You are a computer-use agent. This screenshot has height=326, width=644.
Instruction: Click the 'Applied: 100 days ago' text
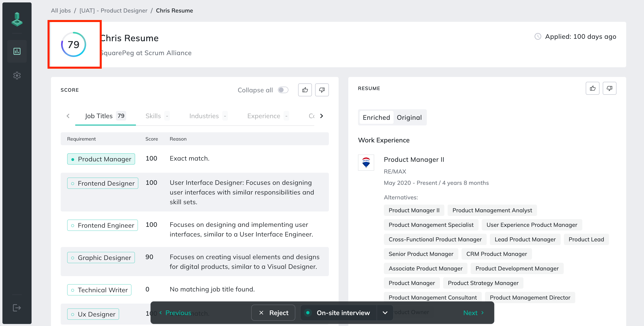click(580, 36)
